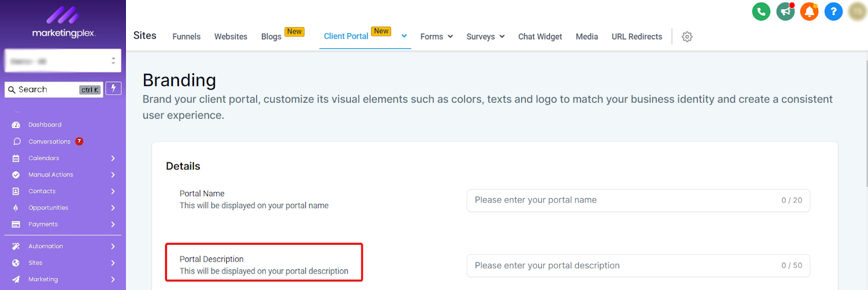Click the 'Portal Name' label
Screen dimensions: 868x290
point(202,193)
